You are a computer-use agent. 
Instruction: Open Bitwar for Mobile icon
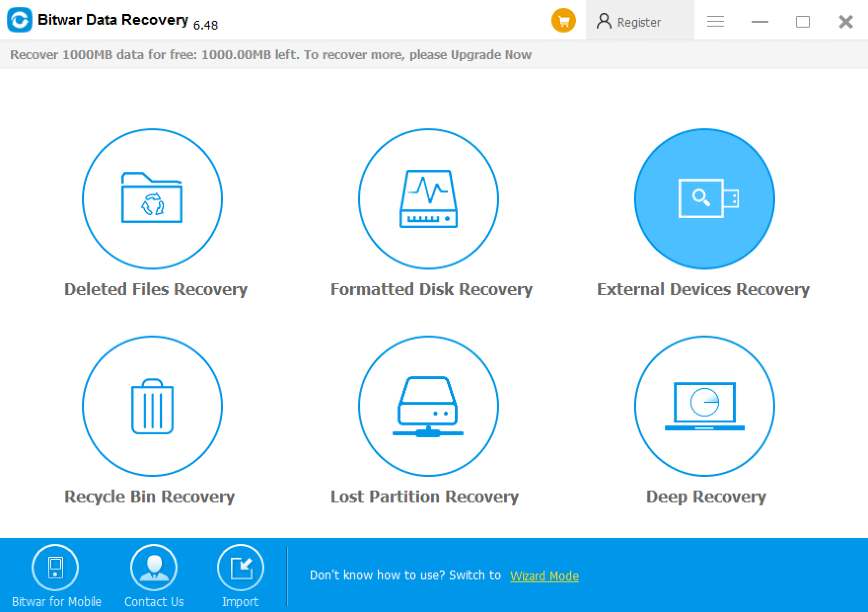pos(55,568)
